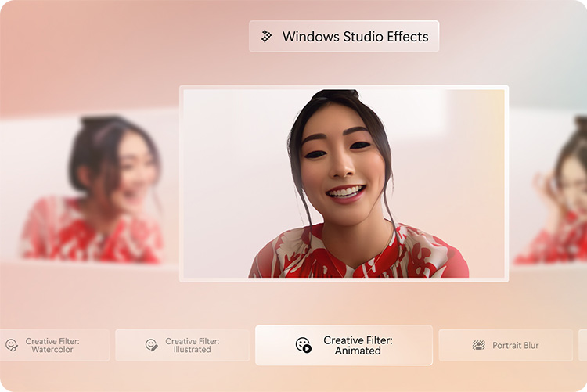Click the Illustrated filter smiley-pencil icon
The image size is (587, 392).
tap(152, 345)
